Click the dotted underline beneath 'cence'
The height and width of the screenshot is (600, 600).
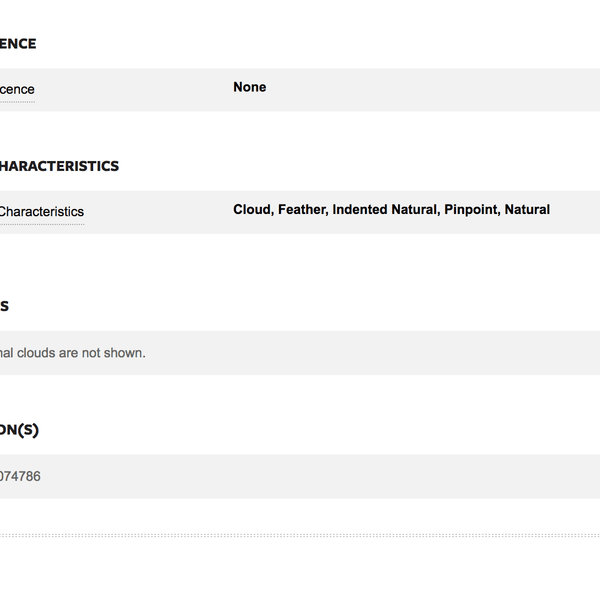pyautogui.click(x=17, y=102)
